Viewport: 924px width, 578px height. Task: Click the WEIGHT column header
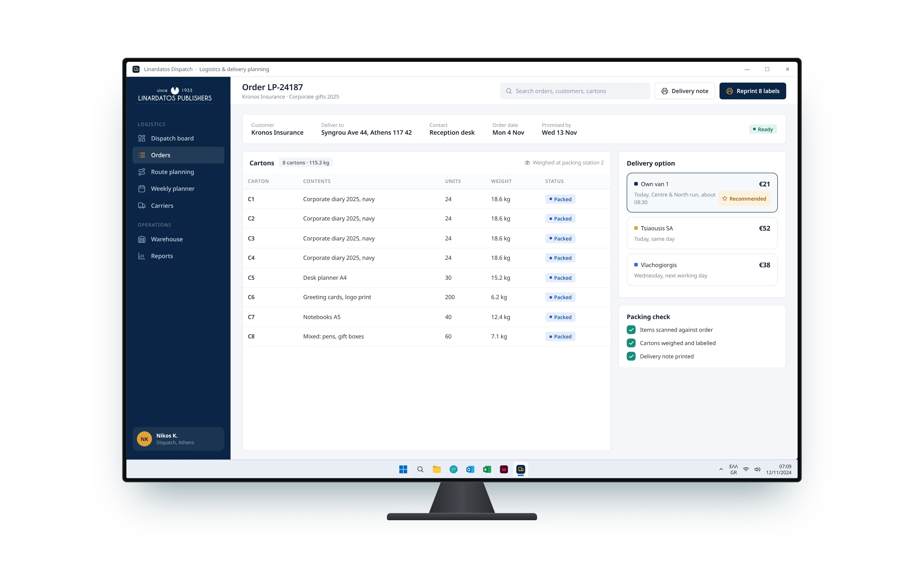501,181
